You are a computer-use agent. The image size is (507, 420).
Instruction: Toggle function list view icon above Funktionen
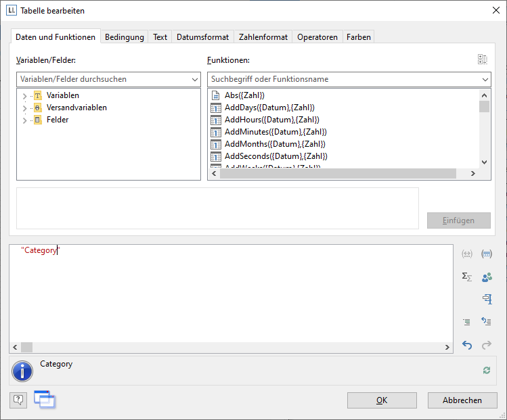tap(482, 60)
